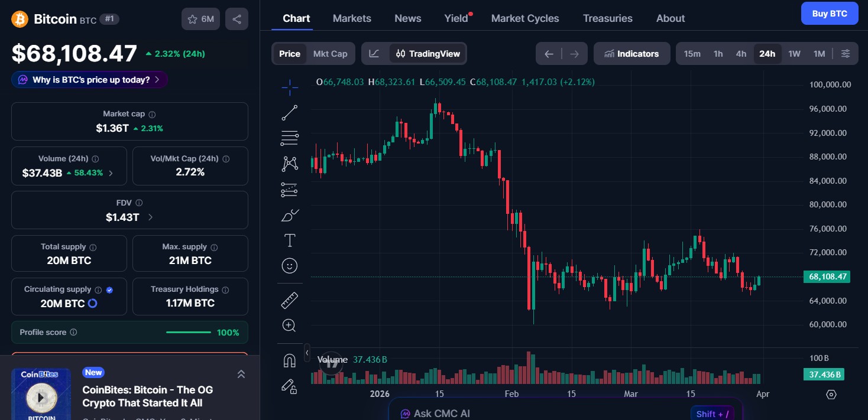This screenshot has height=420, width=868.
Task: Open the Treasuries tab
Action: [608, 18]
